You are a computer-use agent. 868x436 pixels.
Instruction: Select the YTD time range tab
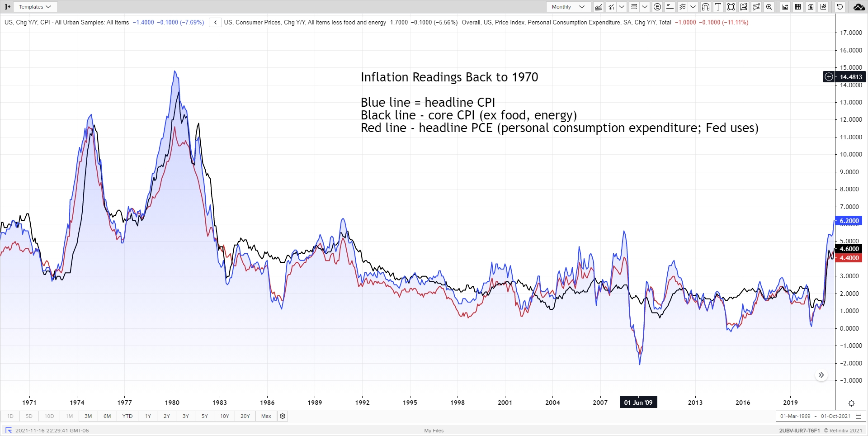click(127, 416)
